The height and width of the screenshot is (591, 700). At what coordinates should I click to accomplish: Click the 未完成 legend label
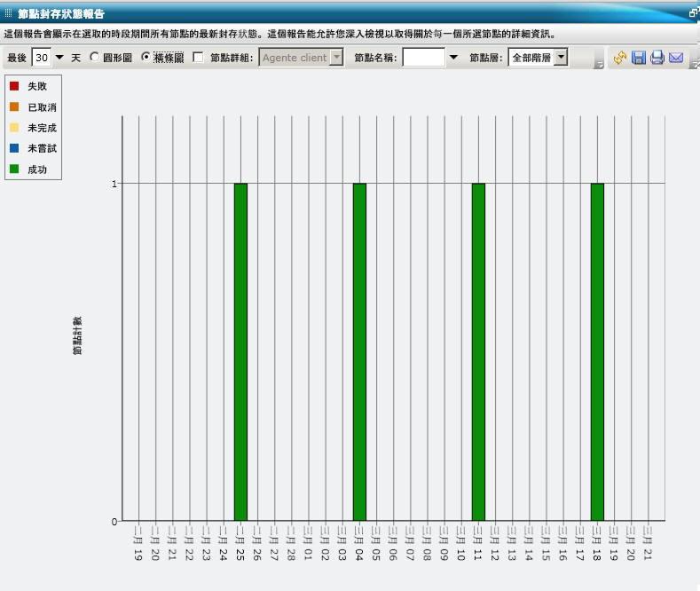tap(42, 128)
